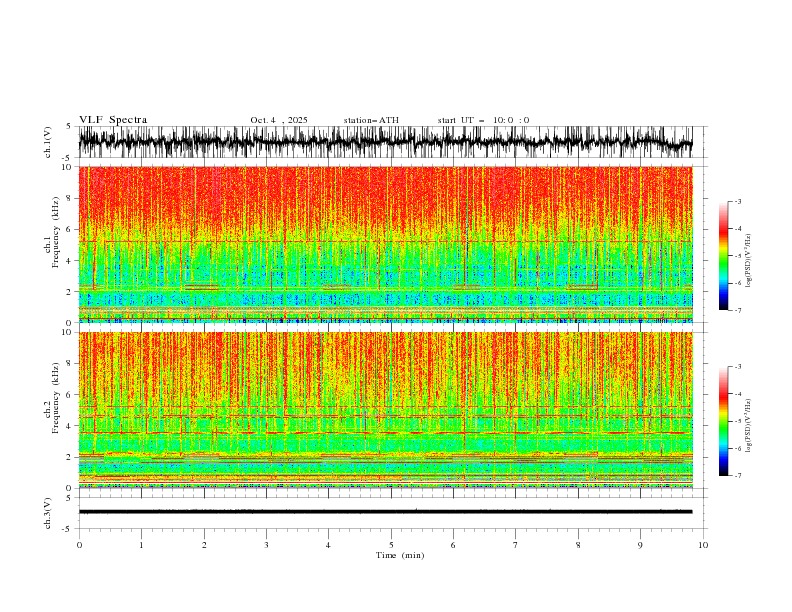792x612 pixels.
Task: Click the "10" kHz tick on ch.1 frequency axis
Action: point(68,167)
